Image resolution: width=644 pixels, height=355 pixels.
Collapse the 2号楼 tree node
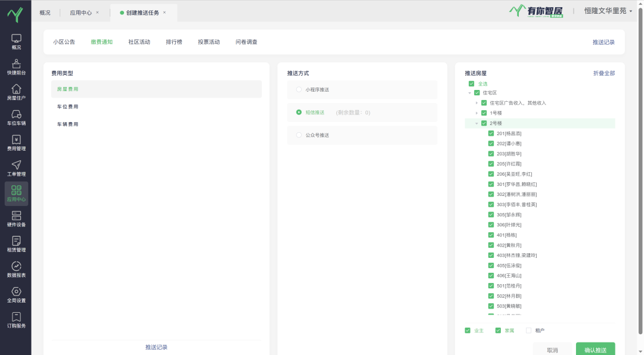click(476, 123)
